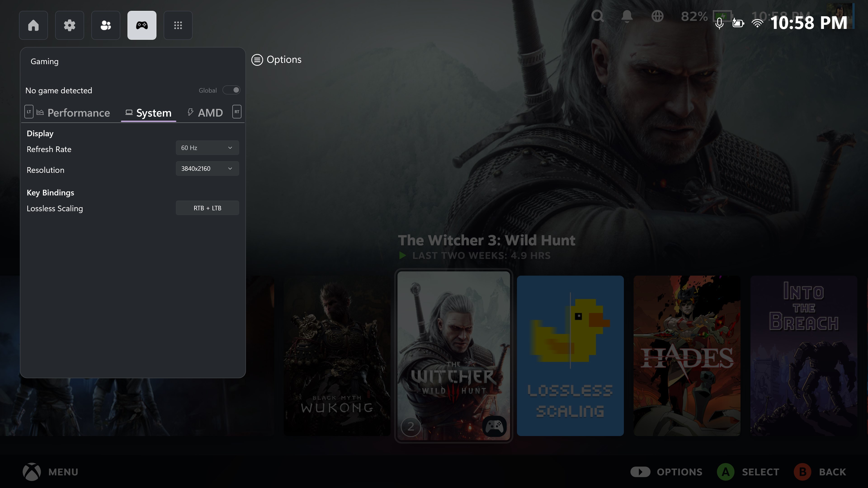
Task: Switch to the Performance tab
Action: pyautogui.click(x=78, y=113)
